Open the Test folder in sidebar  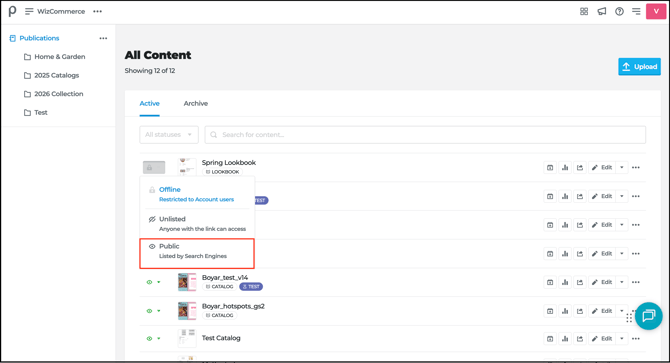pyautogui.click(x=36, y=113)
